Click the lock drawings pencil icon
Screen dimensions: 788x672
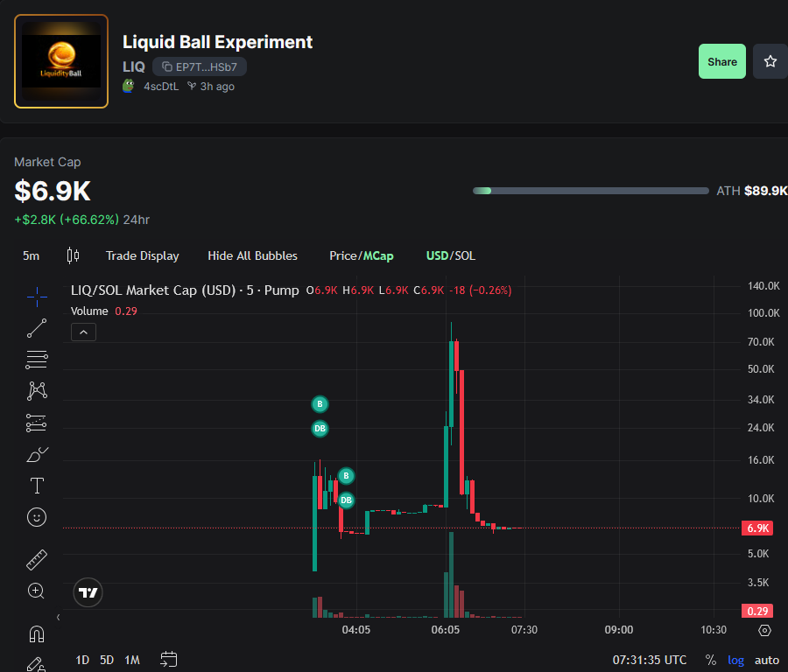pyautogui.click(x=37, y=664)
